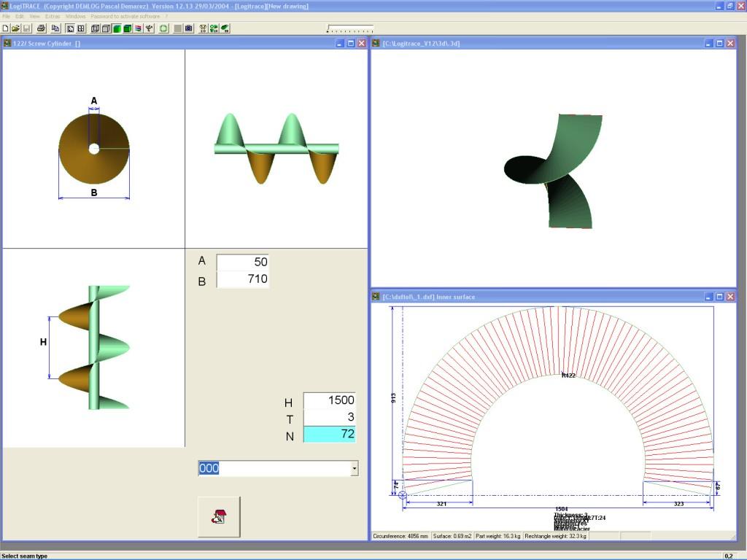The image size is (747, 560).
Task: Choose the solid green shaded display icon
Action: click(117, 28)
